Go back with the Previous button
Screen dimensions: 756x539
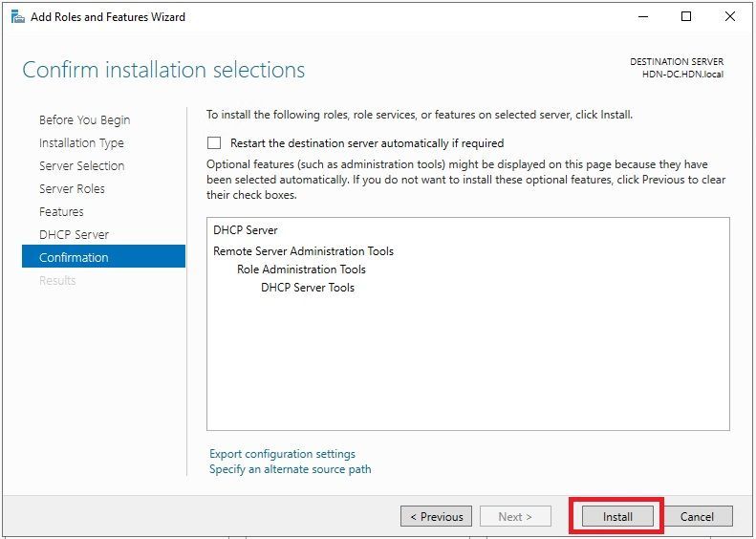437,516
